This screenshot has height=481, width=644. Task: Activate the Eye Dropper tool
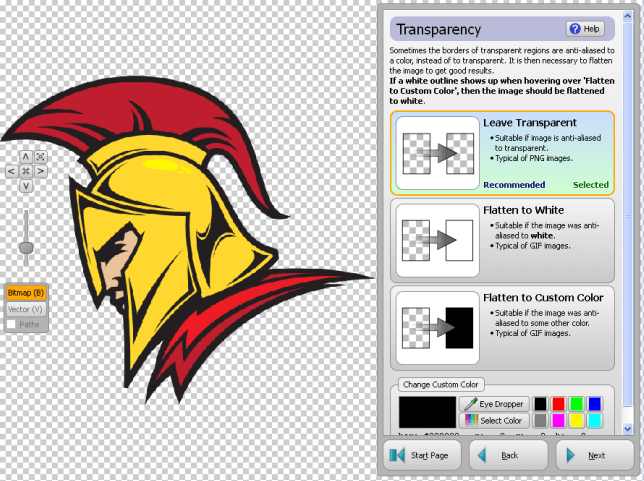point(492,404)
